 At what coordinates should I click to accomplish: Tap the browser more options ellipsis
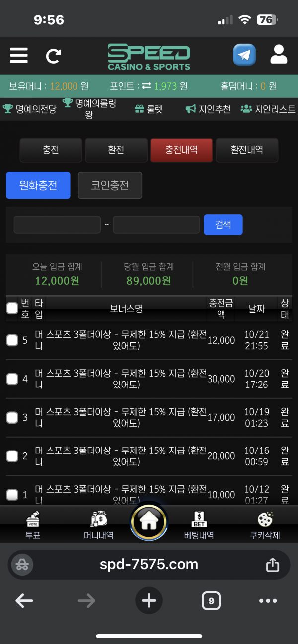[268, 601]
